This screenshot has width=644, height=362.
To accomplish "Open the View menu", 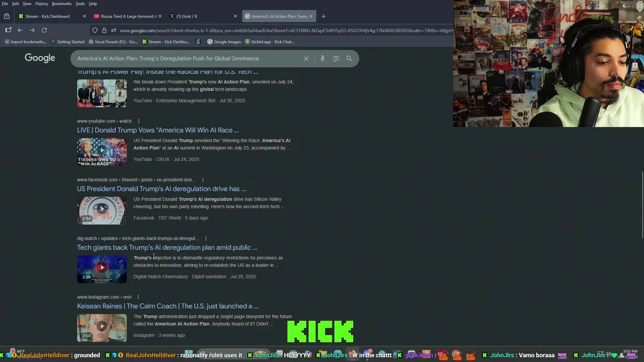I will pos(27,4).
